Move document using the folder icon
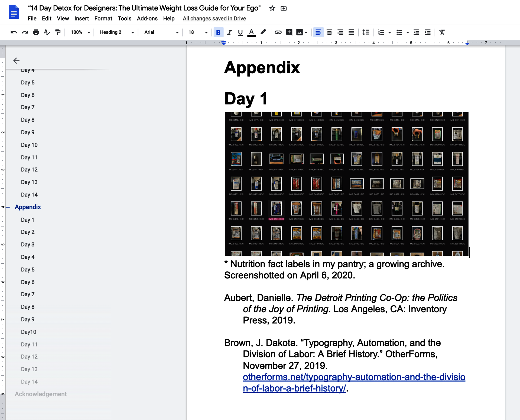 click(x=284, y=8)
